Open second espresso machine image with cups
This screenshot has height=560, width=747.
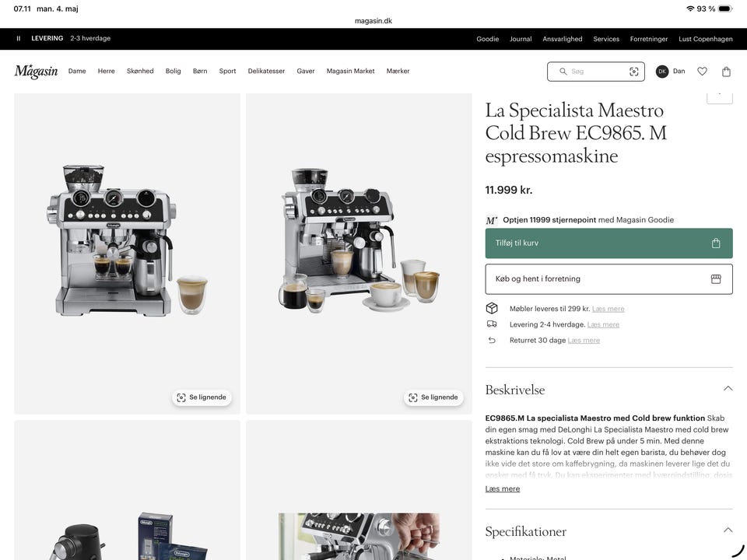[359, 254]
